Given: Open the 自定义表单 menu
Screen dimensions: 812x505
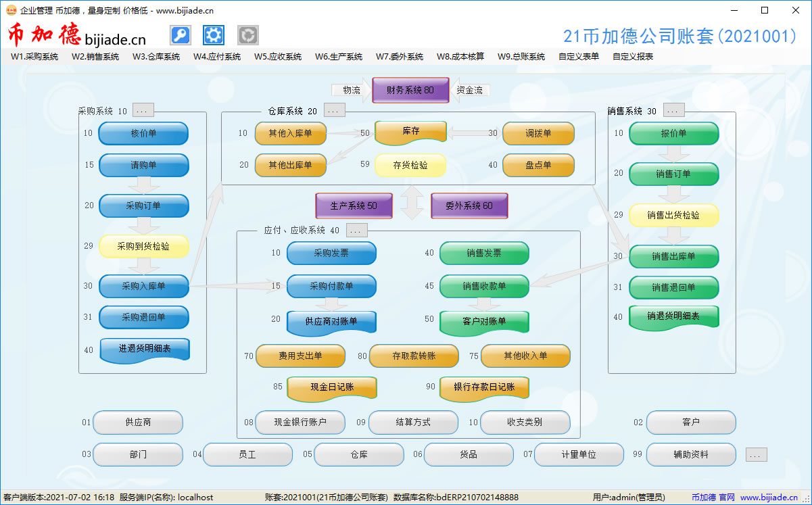Looking at the screenshot, I should tap(581, 57).
